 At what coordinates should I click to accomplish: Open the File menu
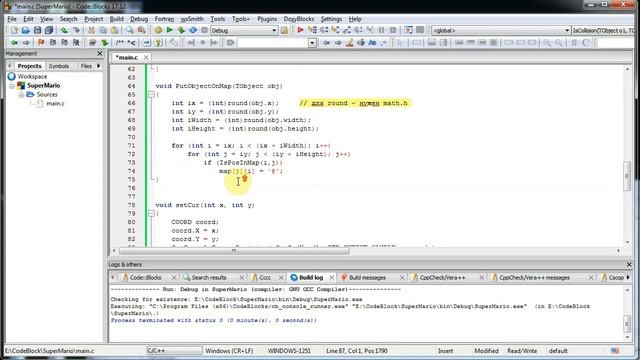tap(12, 19)
